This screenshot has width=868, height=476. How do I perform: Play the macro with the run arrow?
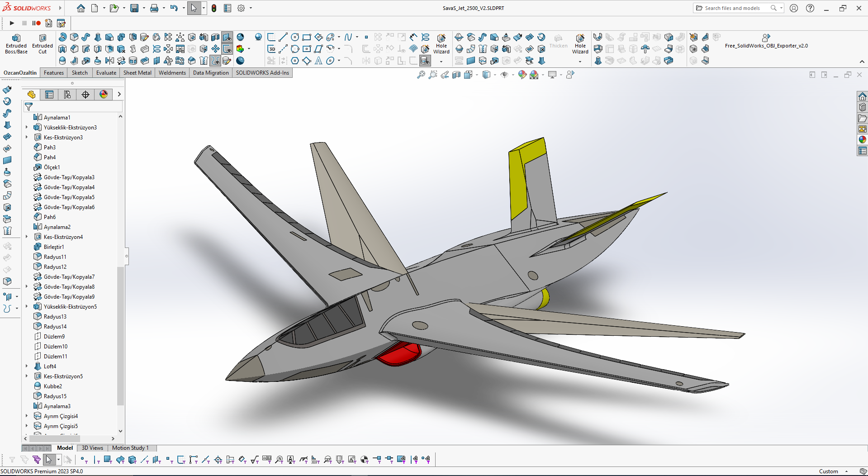[x=12, y=23]
